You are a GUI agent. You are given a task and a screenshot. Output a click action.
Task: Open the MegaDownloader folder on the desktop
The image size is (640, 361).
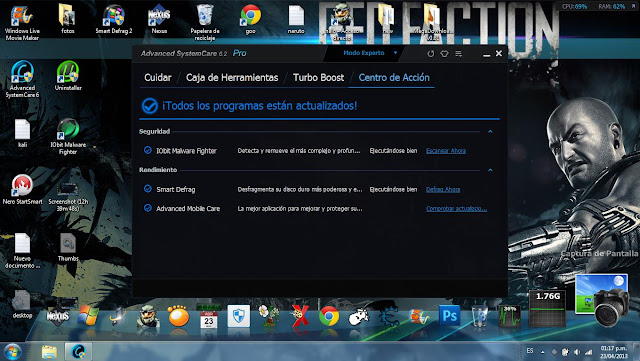click(x=433, y=22)
